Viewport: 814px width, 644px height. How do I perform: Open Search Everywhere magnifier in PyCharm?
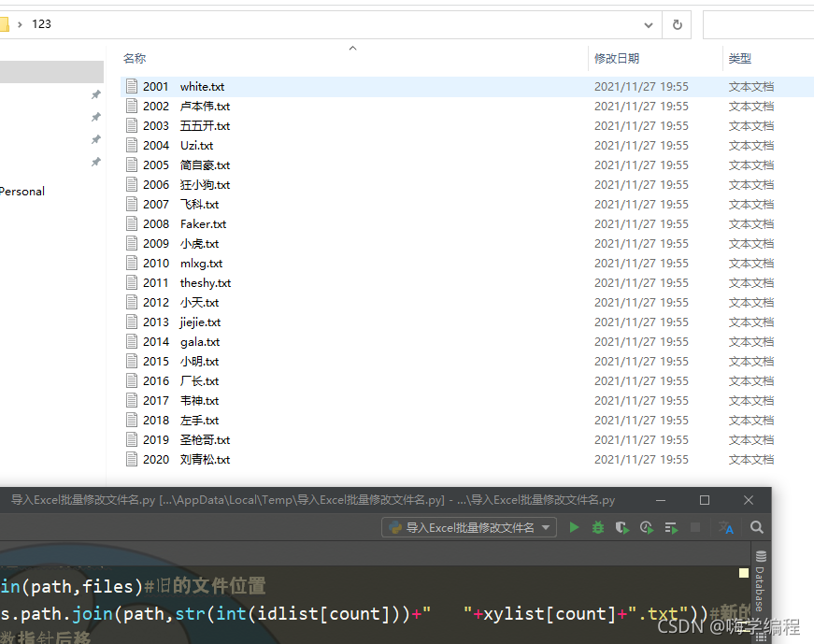(757, 528)
